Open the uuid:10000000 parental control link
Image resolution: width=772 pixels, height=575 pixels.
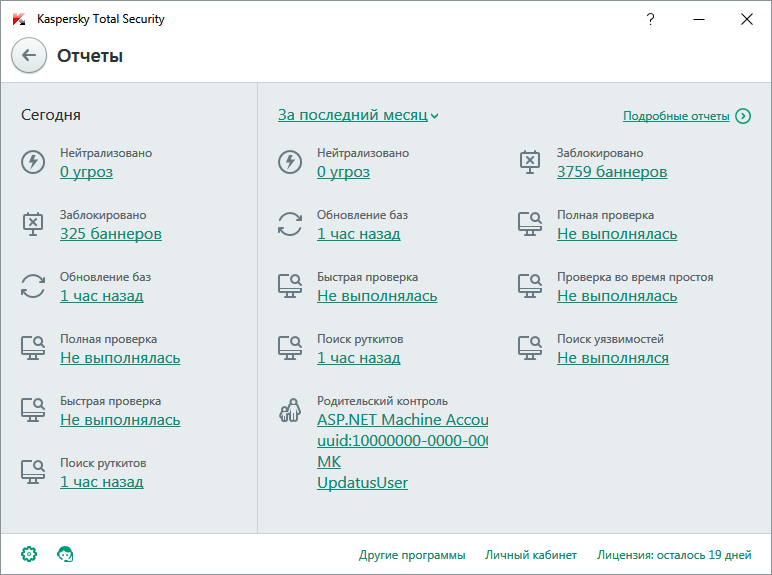click(x=403, y=441)
